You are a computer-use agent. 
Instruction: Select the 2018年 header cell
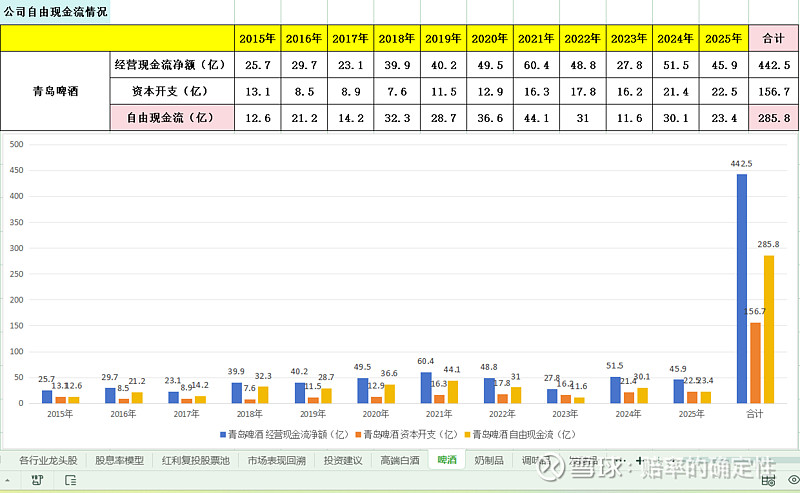click(x=396, y=38)
